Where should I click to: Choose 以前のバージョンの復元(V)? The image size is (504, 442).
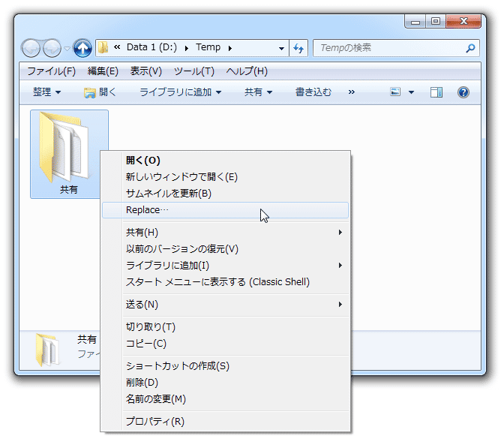click(x=225, y=248)
